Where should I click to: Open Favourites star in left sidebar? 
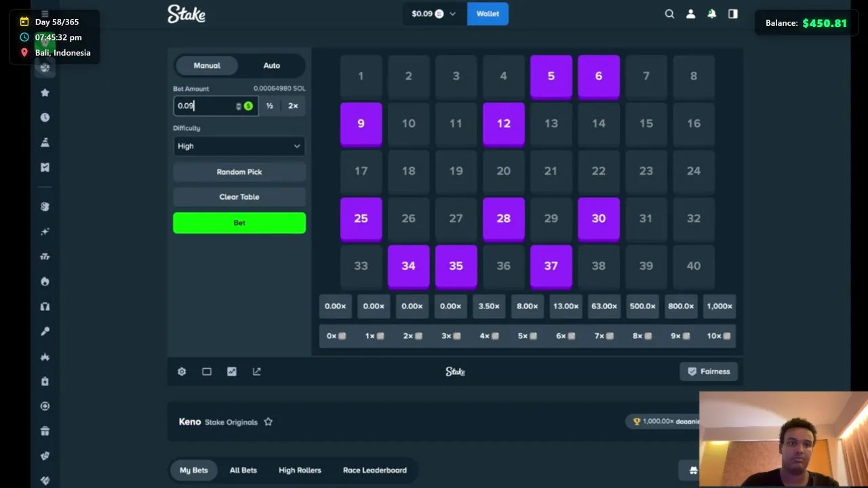pyautogui.click(x=45, y=92)
